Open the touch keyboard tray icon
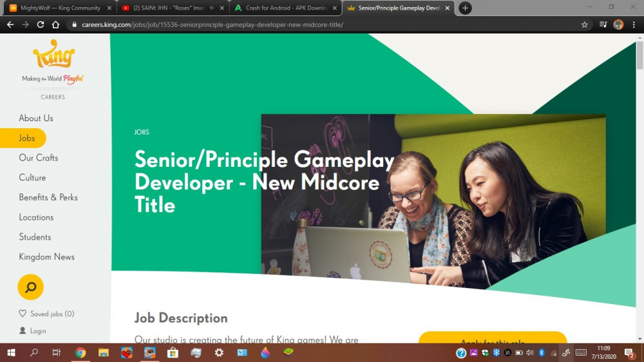Screen dimensions: 644x362 581,352
